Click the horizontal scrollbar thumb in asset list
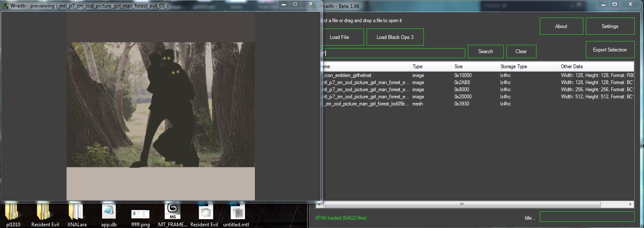Screen dimensions: 644x228 462,204
